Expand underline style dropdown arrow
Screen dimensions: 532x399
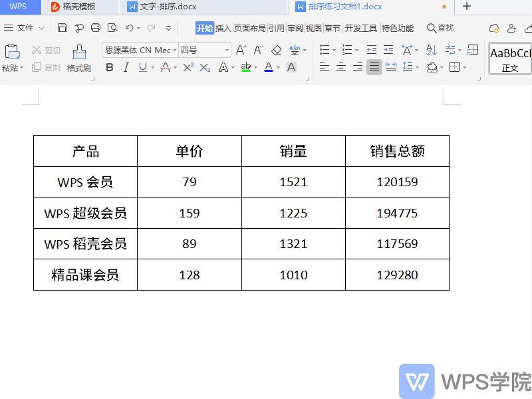coord(153,68)
